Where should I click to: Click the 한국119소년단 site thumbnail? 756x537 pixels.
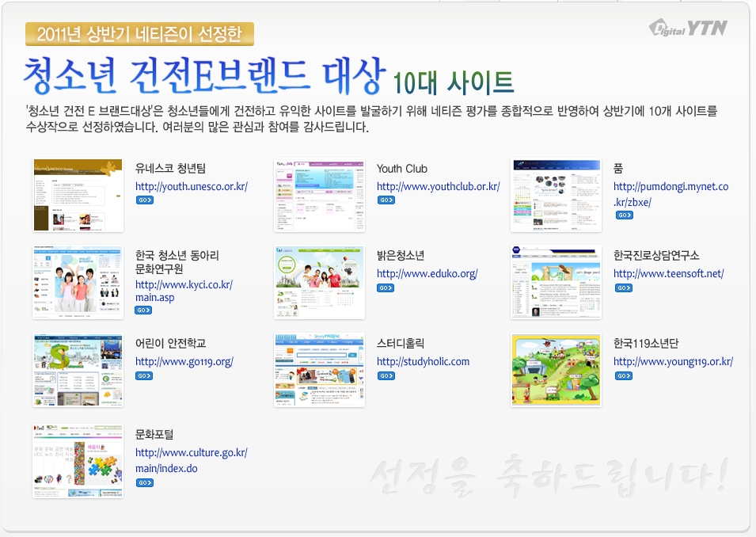tap(556, 370)
